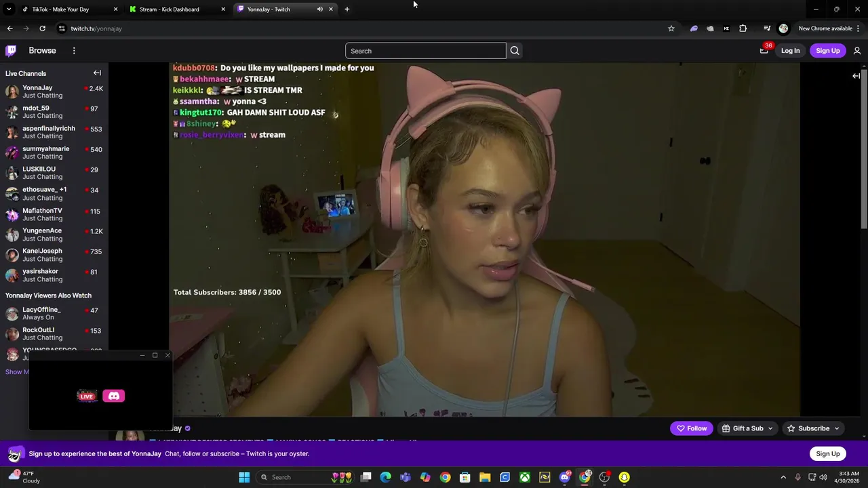Image resolution: width=868 pixels, height=488 pixels.
Task: Click the LIVE badge in the small popup window
Action: (x=87, y=396)
